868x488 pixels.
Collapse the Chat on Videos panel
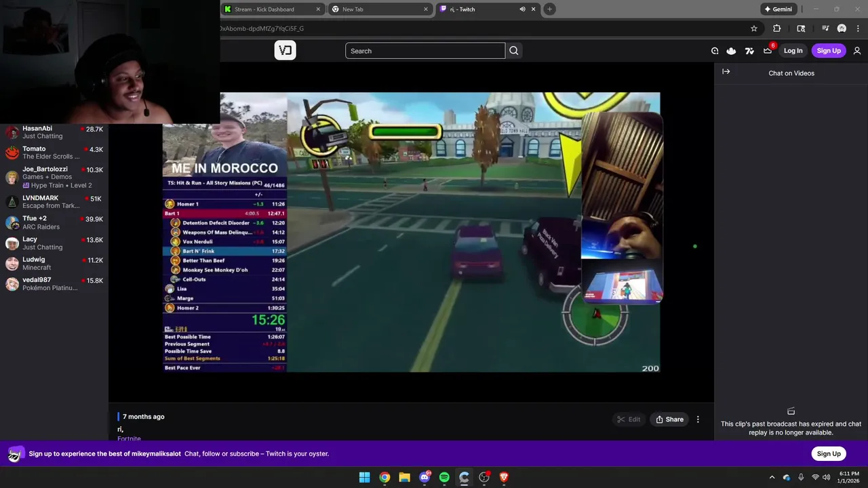pyautogui.click(x=726, y=72)
